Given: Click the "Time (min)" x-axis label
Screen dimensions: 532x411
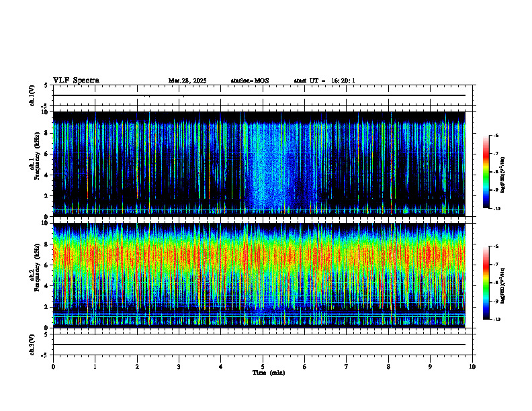Looking at the screenshot, I should tap(269, 373).
